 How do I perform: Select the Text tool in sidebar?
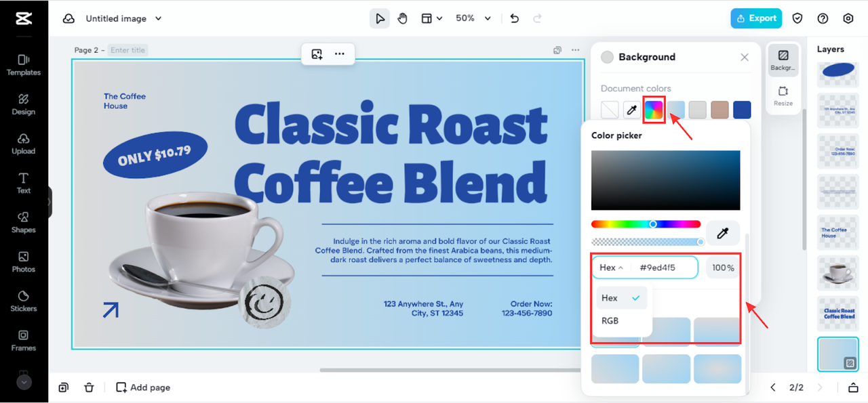pyautogui.click(x=24, y=183)
